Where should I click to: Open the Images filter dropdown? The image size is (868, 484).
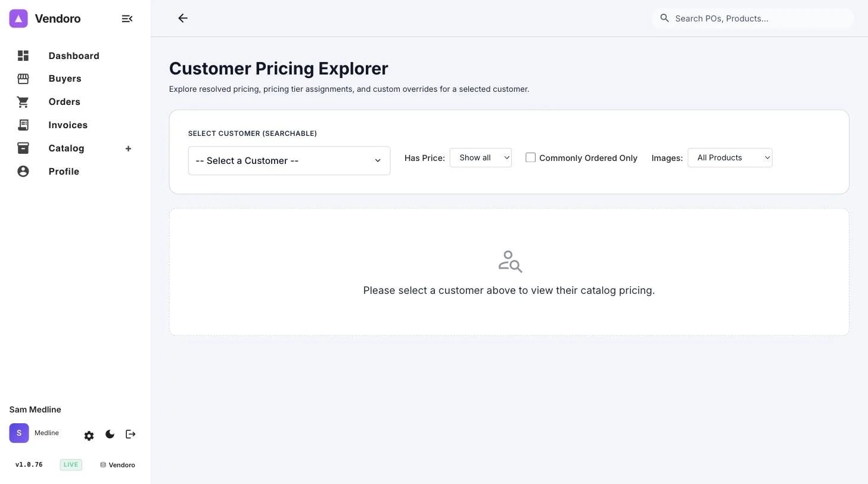(730, 158)
